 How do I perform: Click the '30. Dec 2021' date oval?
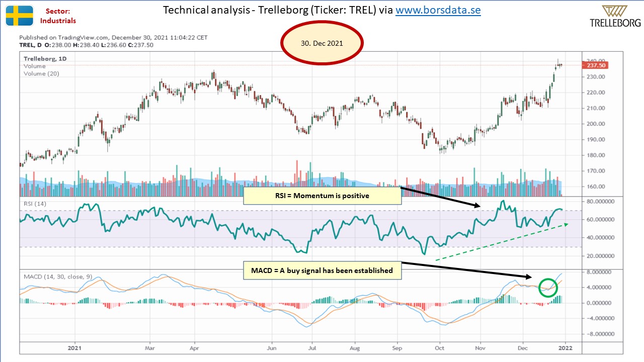321,43
